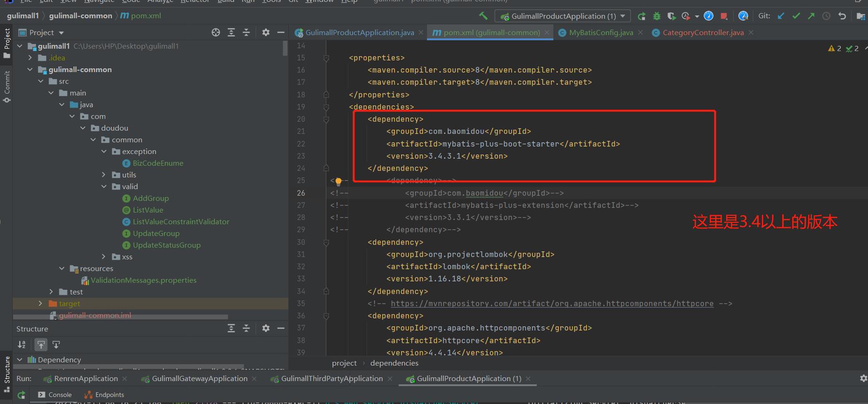Click the gulimall1 breadcrumb in navigation bar

[x=22, y=16]
